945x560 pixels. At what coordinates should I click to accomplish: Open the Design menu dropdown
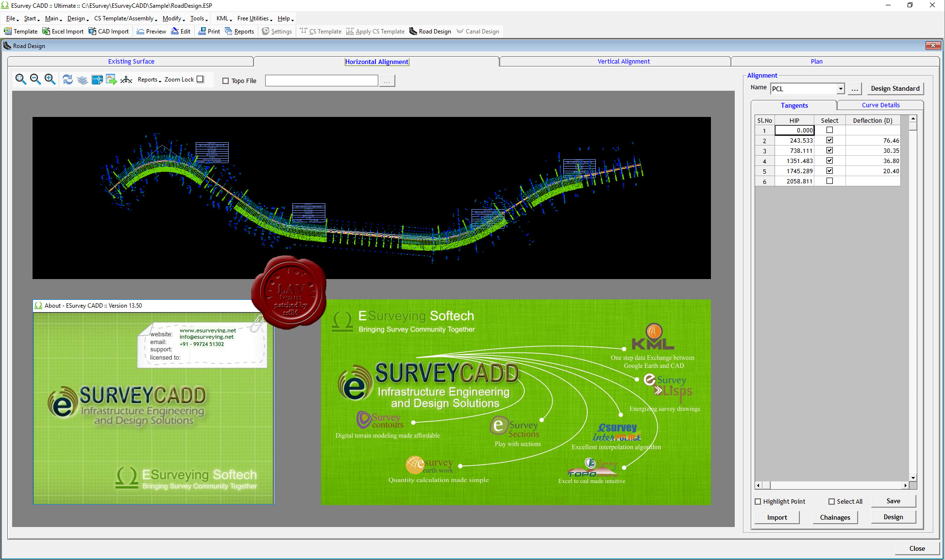click(78, 18)
